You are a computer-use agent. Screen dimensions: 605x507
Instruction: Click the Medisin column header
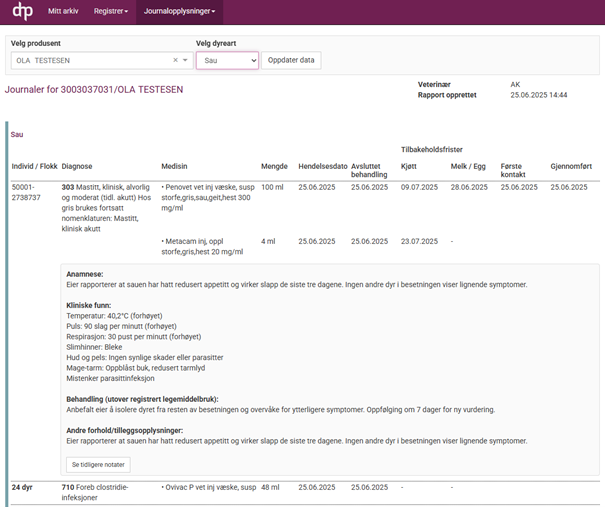click(x=176, y=165)
